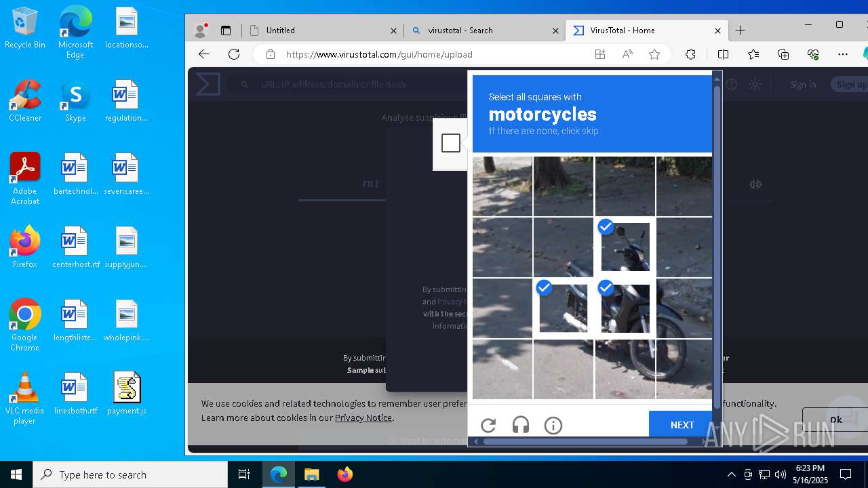
Task: Select VirusTotal - Home tab
Action: 646,30
